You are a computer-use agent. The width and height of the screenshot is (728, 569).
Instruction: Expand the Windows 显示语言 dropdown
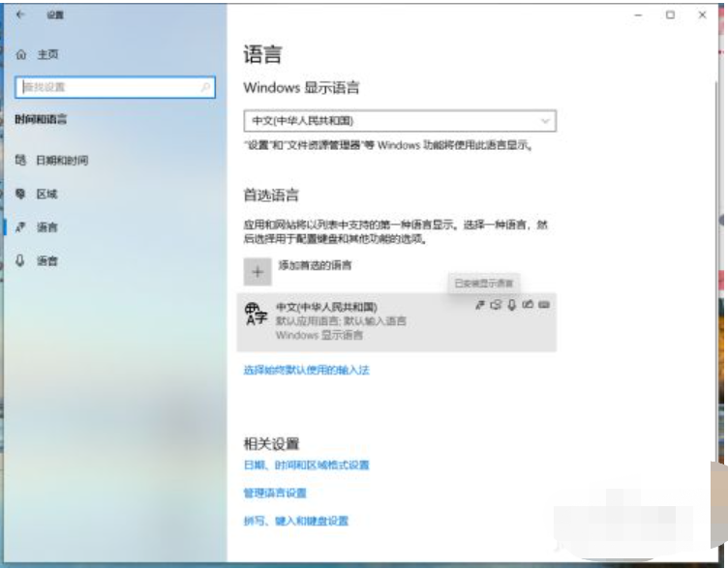[x=400, y=121]
